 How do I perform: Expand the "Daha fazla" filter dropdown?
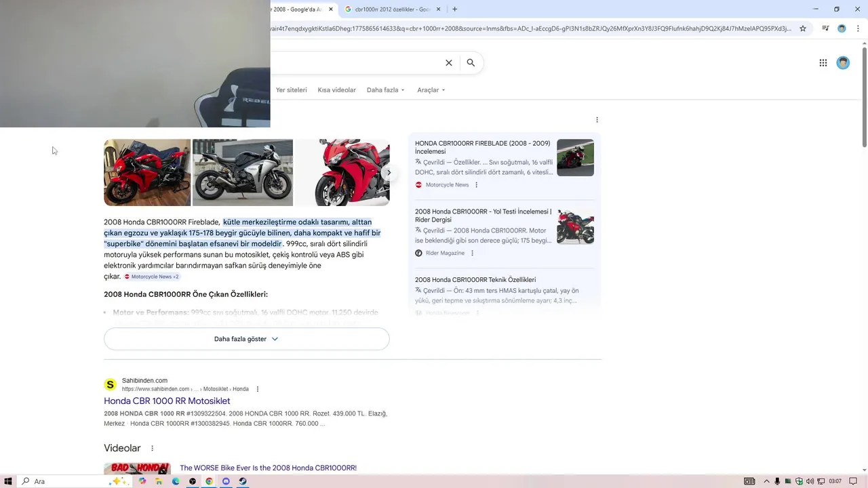tap(385, 90)
